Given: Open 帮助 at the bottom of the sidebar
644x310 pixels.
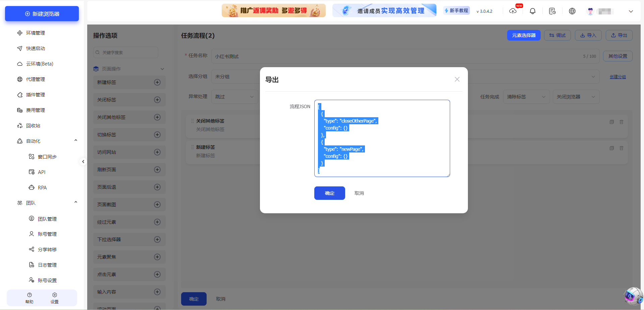Looking at the screenshot, I should click(x=29, y=298).
